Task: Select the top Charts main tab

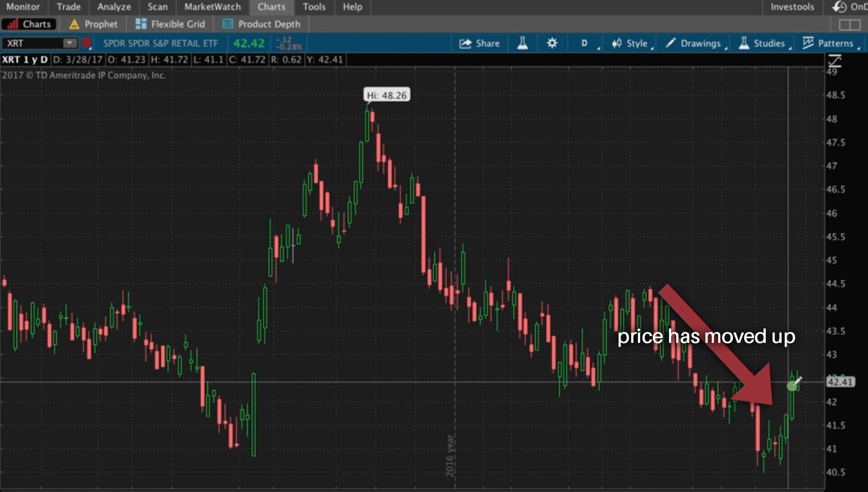Action: 271,7
